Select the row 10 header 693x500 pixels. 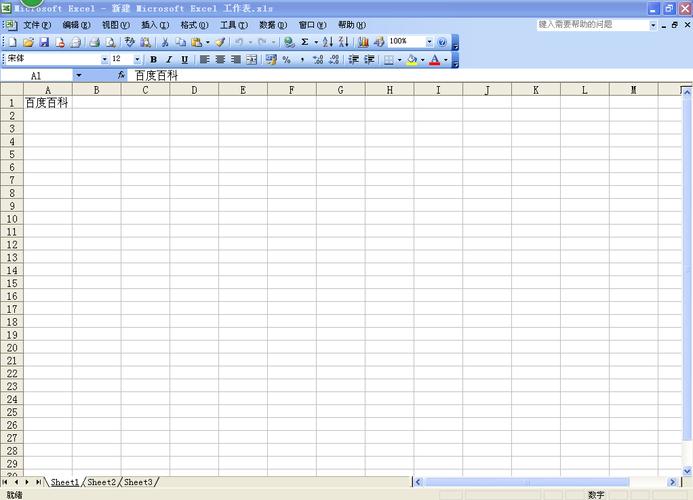(x=12, y=219)
